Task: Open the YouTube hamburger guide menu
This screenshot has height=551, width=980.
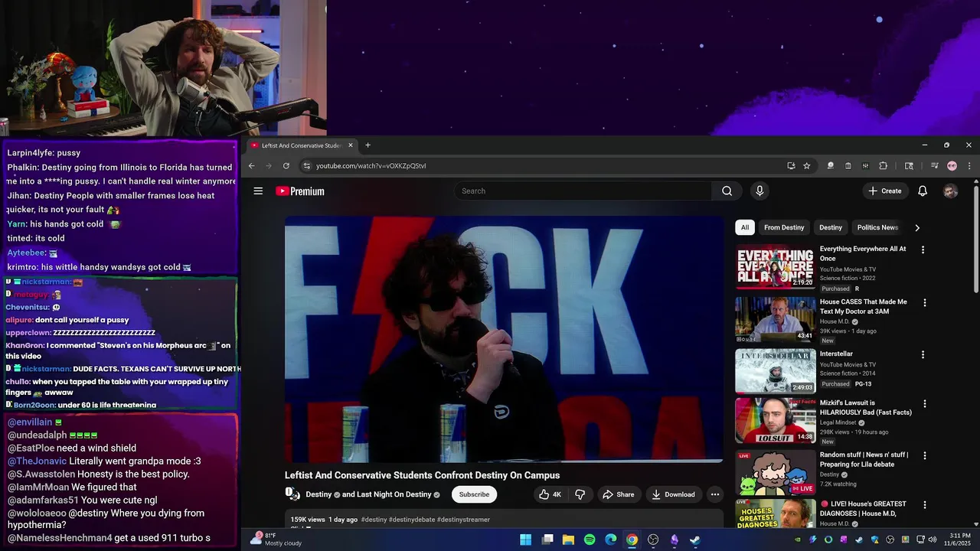Action: pos(258,191)
